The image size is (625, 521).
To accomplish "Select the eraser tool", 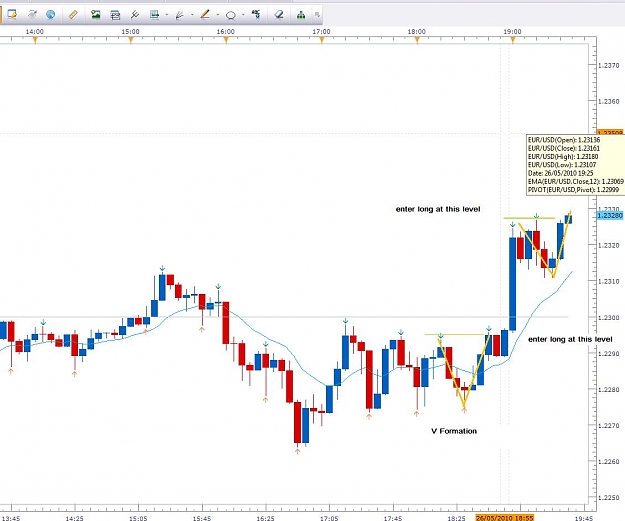I will click(x=279, y=15).
